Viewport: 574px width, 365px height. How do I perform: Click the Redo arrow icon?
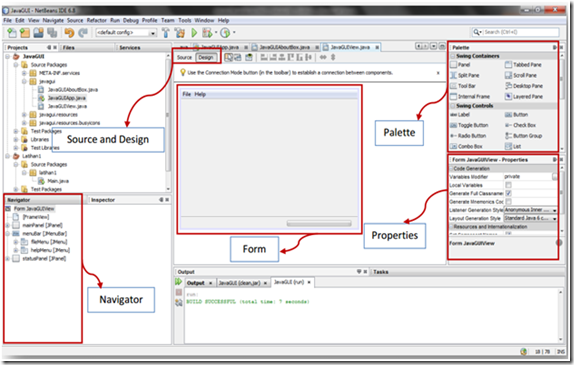point(83,33)
